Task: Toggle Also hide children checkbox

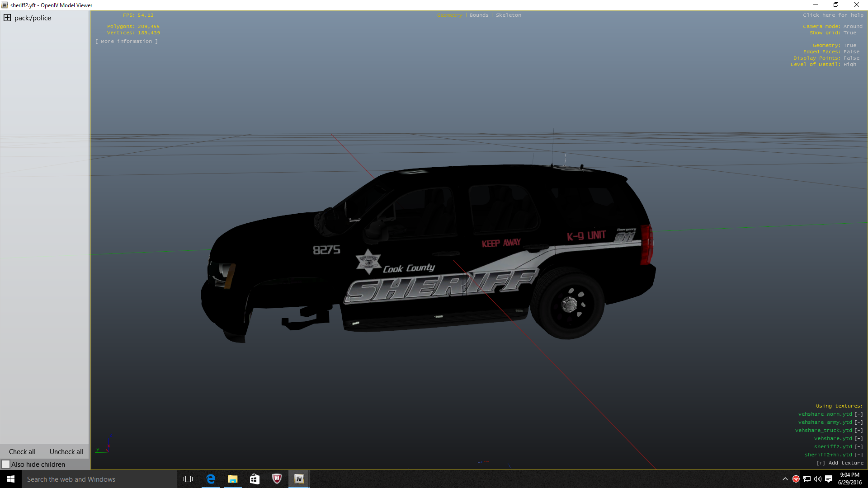Action: click(x=6, y=465)
